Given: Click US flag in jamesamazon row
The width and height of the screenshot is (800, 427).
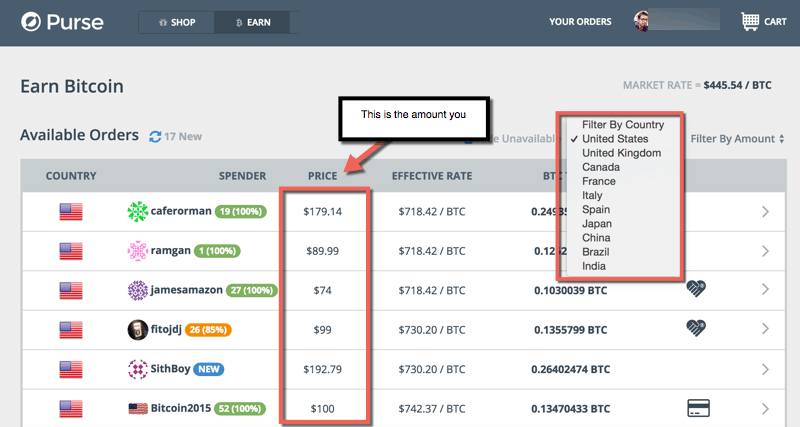Looking at the screenshot, I should (x=71, y=290).
